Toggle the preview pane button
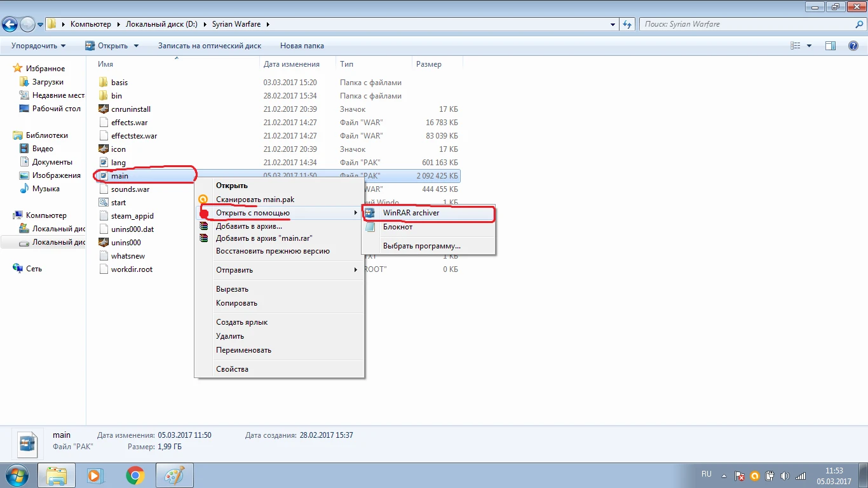868x488 pixels. pos(830,46)
